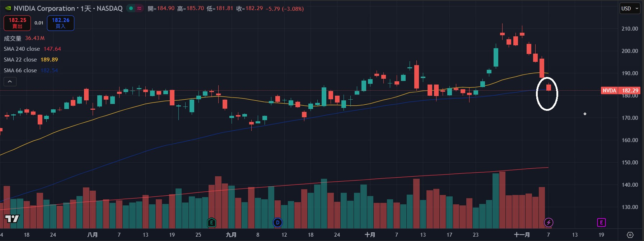The width and height of the screenshot is (644, 241).
Task: Select the SMA 66 close indicator legend
Action: (20, 71)
